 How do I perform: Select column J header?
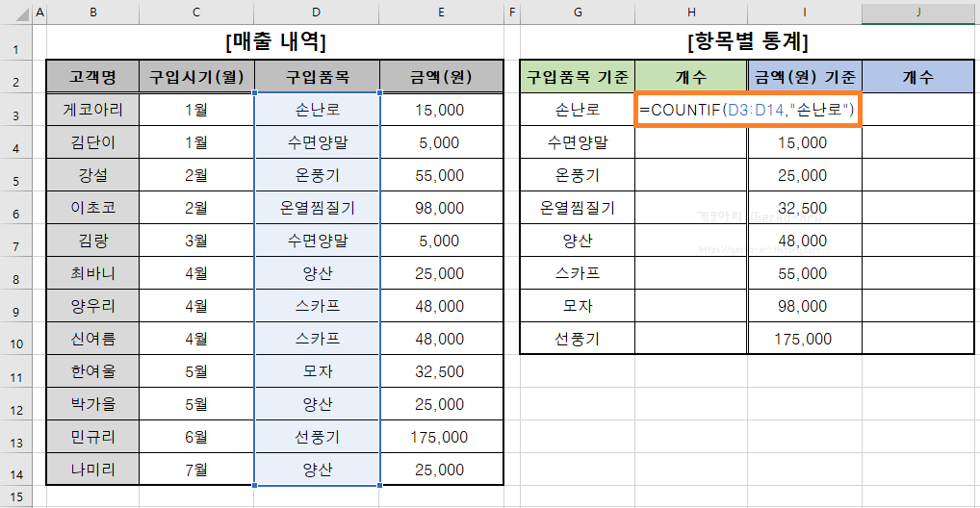(918, 12)
